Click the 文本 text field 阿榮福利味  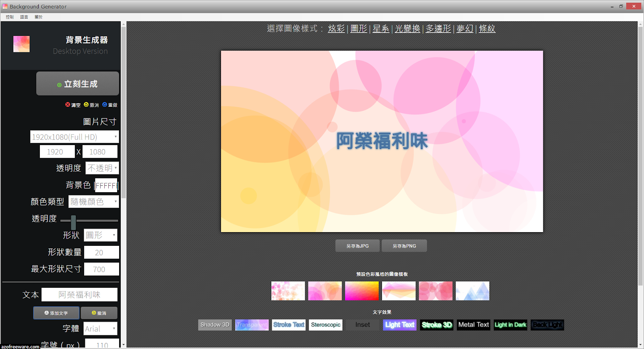(79, 295)
